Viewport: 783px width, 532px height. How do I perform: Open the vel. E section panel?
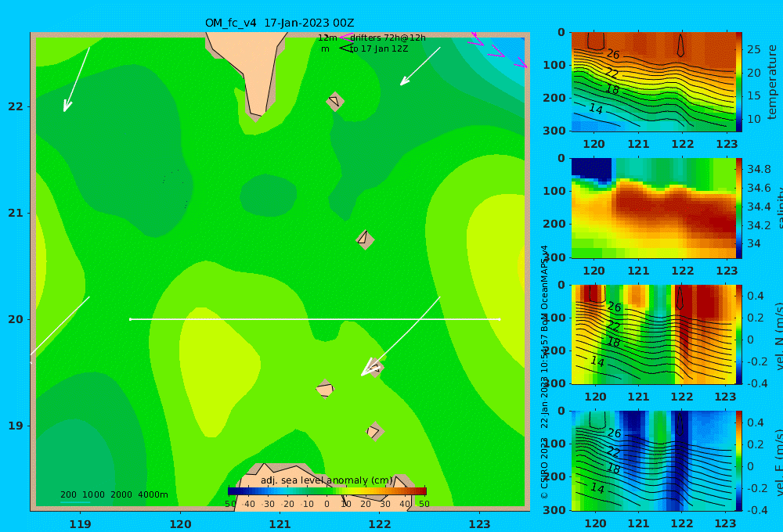coord(653,461)
